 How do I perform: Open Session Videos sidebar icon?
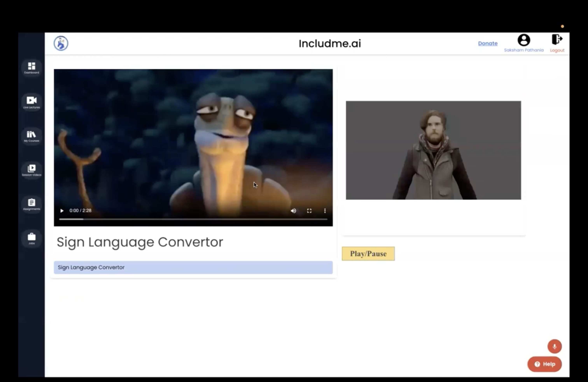pos(31,170)
